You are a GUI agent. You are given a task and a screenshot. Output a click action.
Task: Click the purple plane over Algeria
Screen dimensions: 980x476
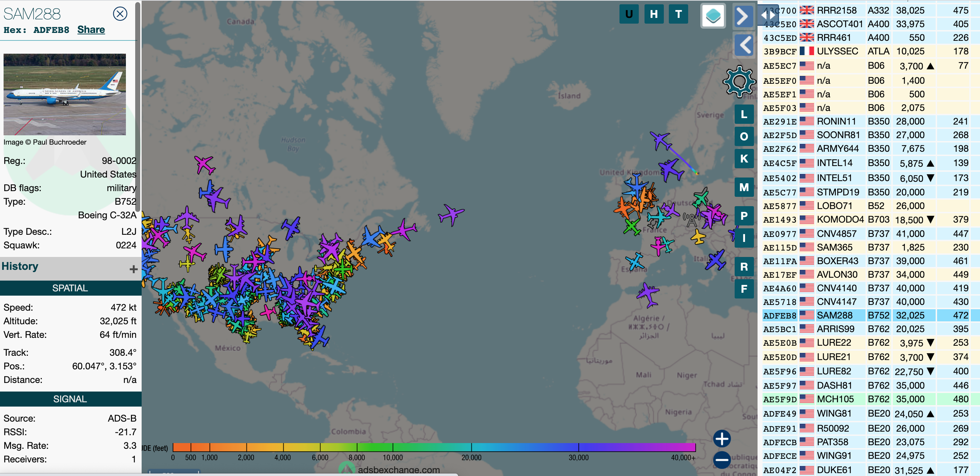pyautogui.click(x=648, y=294)
